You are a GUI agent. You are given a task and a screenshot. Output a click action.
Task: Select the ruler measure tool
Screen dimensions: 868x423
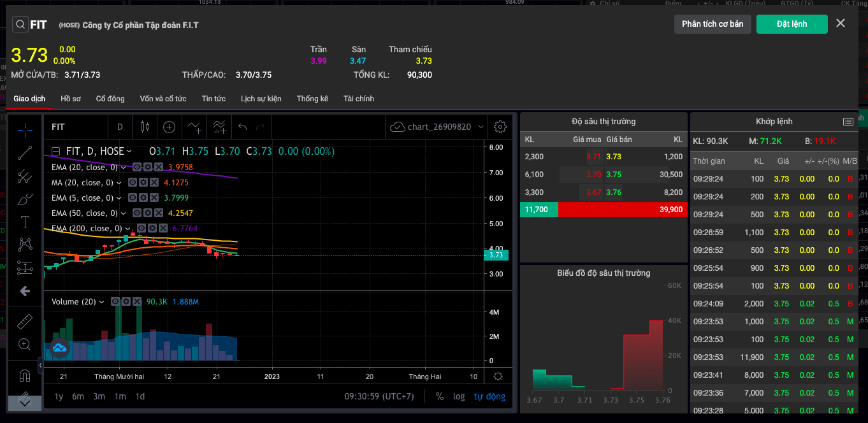[25, 320]
